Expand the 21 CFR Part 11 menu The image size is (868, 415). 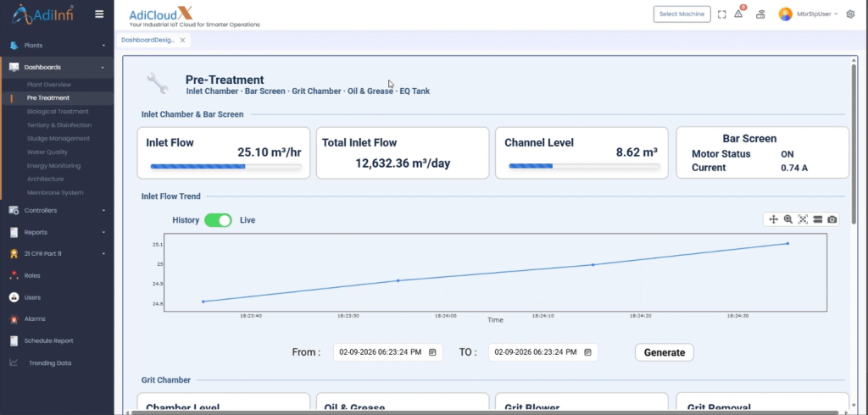[103, 253]
